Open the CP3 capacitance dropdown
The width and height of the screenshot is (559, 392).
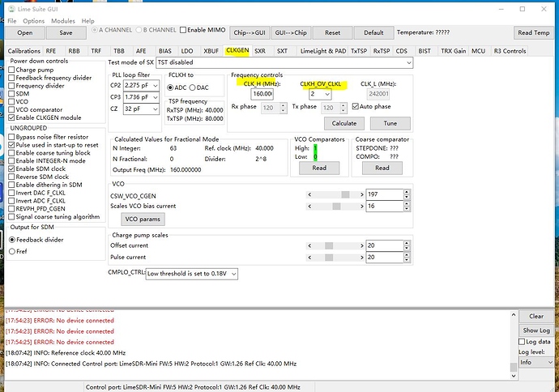pyautogui.click(x=141, y=97)
